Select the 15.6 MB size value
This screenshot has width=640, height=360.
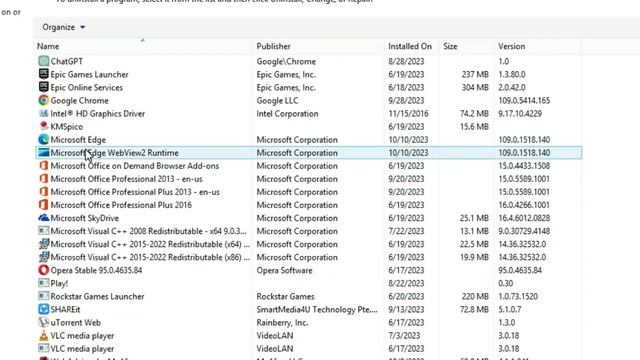[474, 127]
